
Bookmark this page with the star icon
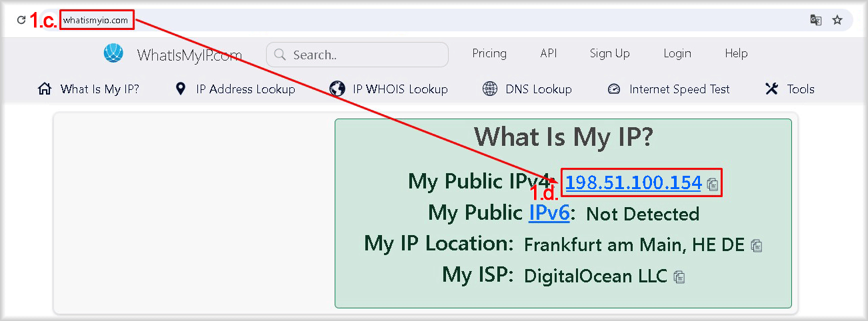tap(837, 20)
